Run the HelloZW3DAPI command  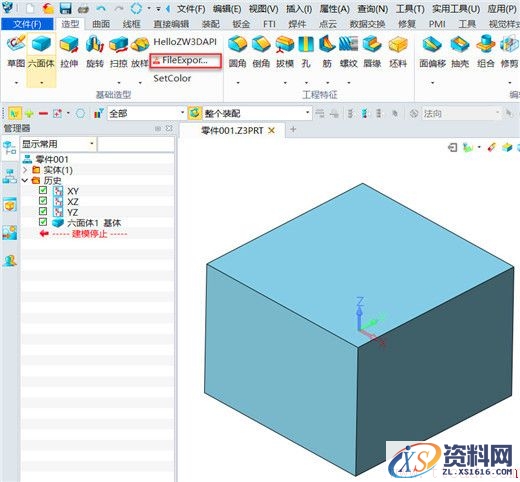185,42
